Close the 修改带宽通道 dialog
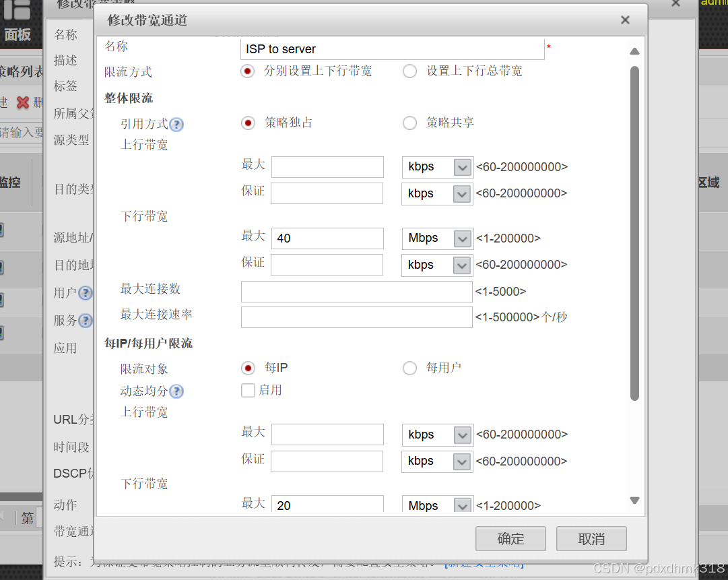The image size is (728, 580). coord(625,20)
